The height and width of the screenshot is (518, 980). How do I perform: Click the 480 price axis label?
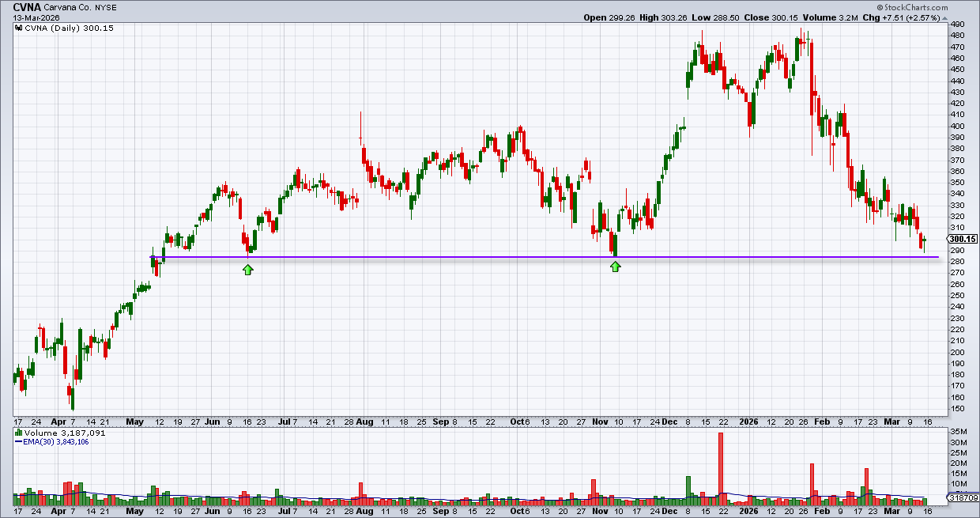[x=958, y=36]
